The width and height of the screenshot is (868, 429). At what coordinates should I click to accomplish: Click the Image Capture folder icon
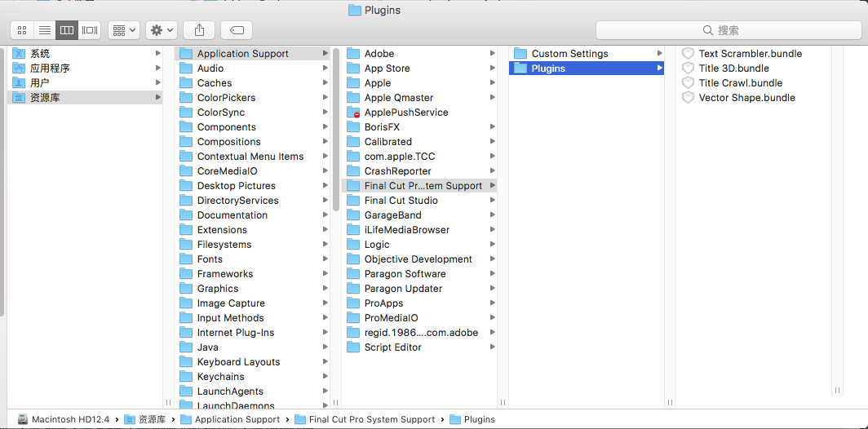186,303
